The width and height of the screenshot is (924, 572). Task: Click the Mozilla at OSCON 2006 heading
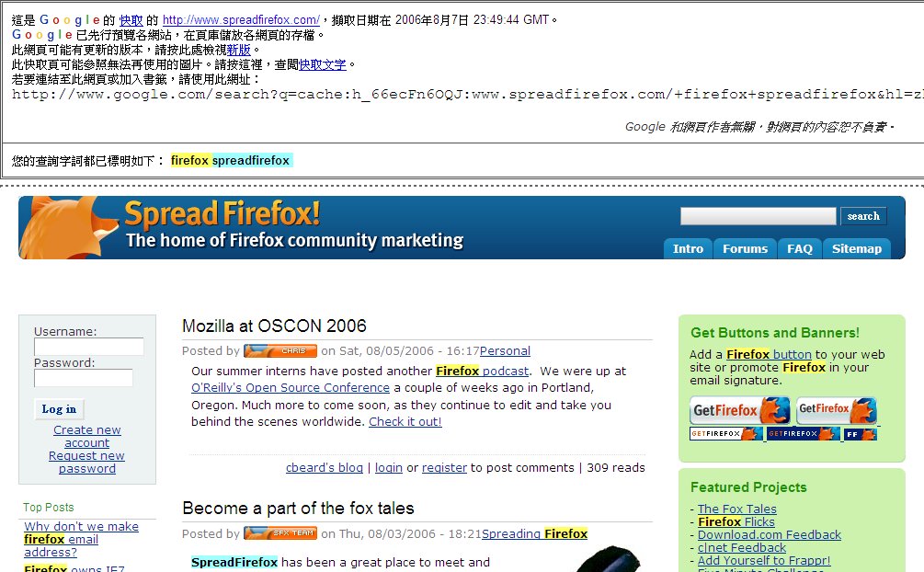click(x=274, y=326)
